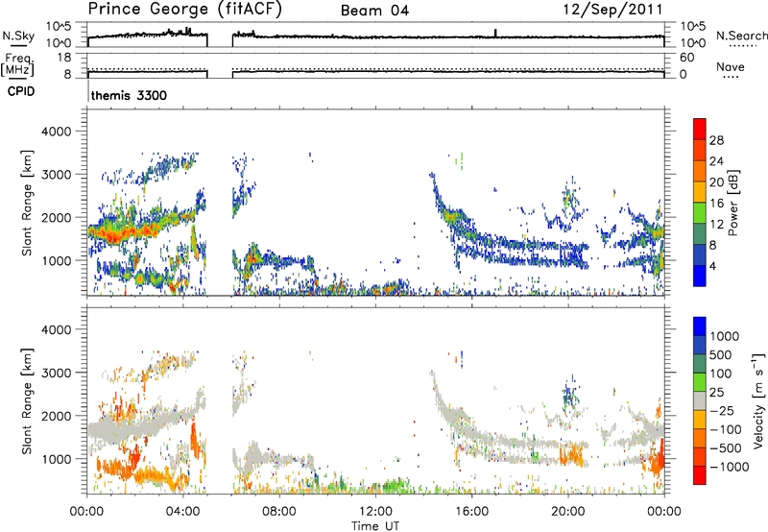Click the gray Velocity colorbar segment between 25 and -25
768x532 pixels.
(700, 401)
